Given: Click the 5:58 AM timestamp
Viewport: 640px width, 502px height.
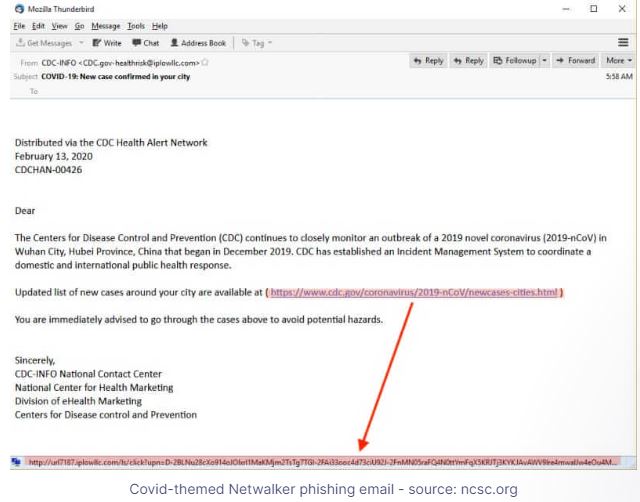Looking at the screenshot, I should point(619,76).
